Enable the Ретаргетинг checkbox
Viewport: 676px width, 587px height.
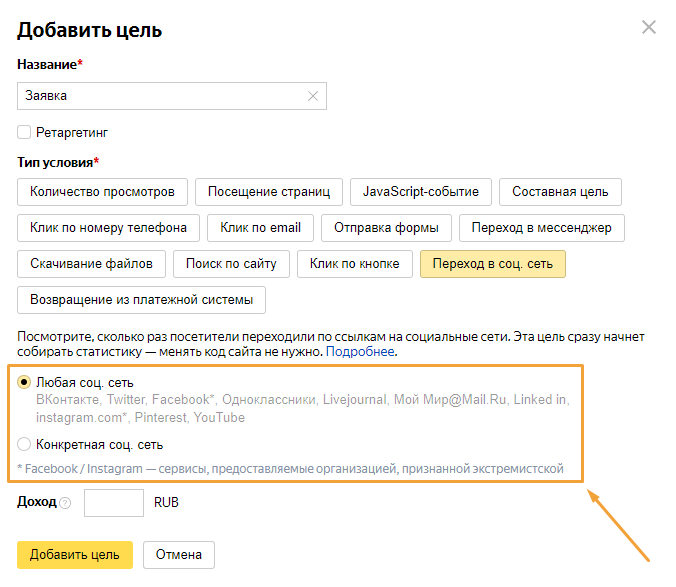click(24, 132)
